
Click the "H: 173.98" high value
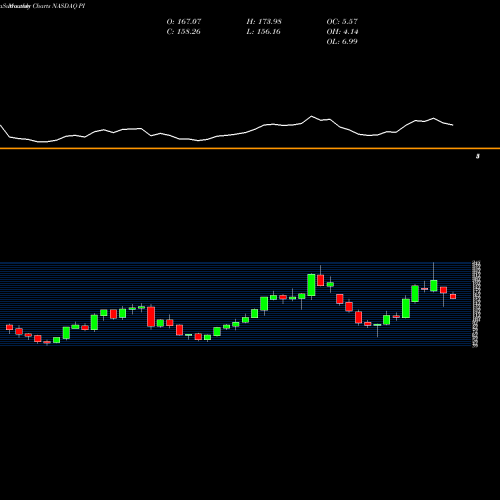point(264,22)
